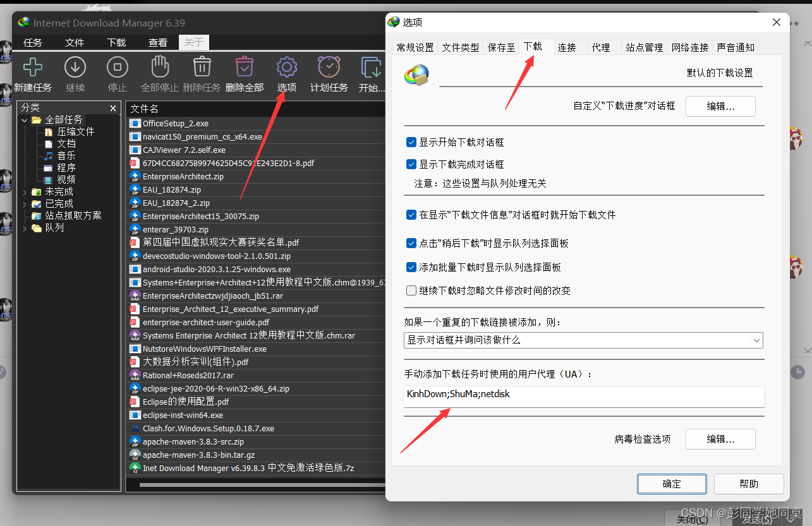
Task: Switch to the 站点管理 tab
Action: (x=644, y=47)
